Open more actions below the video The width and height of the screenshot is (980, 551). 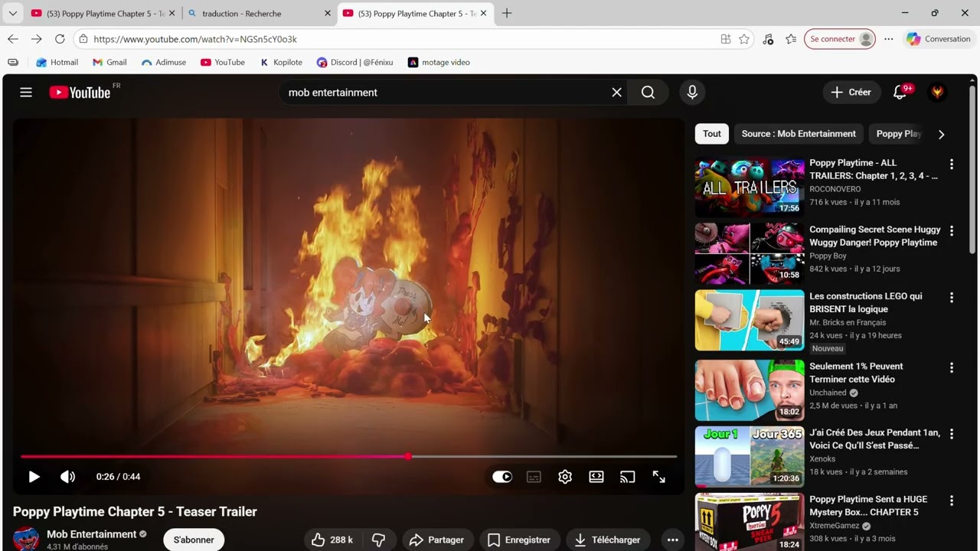[672, 540]
